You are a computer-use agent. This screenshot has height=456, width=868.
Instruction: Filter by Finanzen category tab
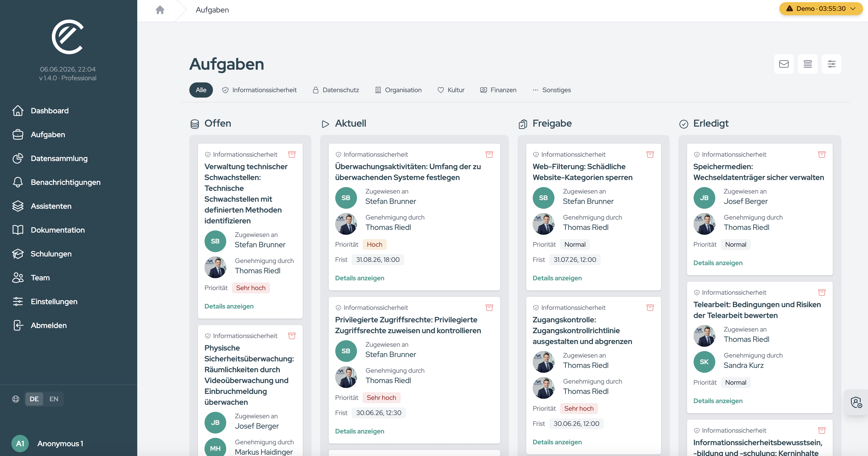coord(498,90)
